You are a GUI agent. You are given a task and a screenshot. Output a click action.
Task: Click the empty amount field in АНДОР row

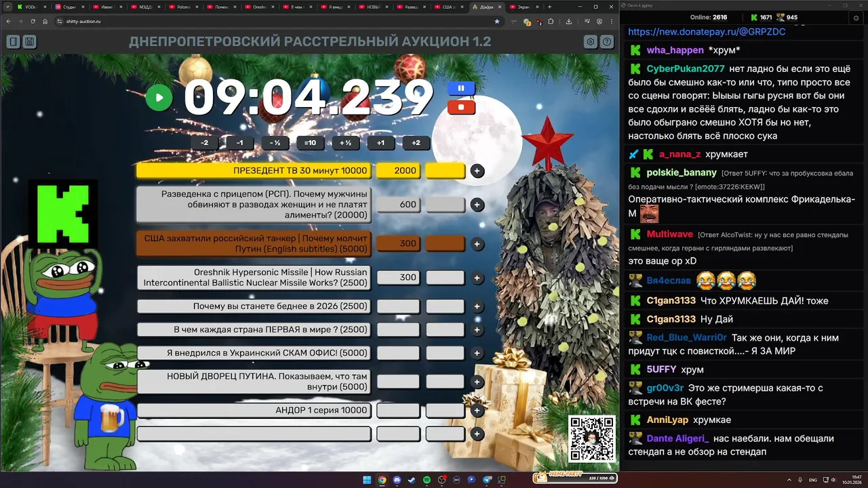(x=397, y=410)
